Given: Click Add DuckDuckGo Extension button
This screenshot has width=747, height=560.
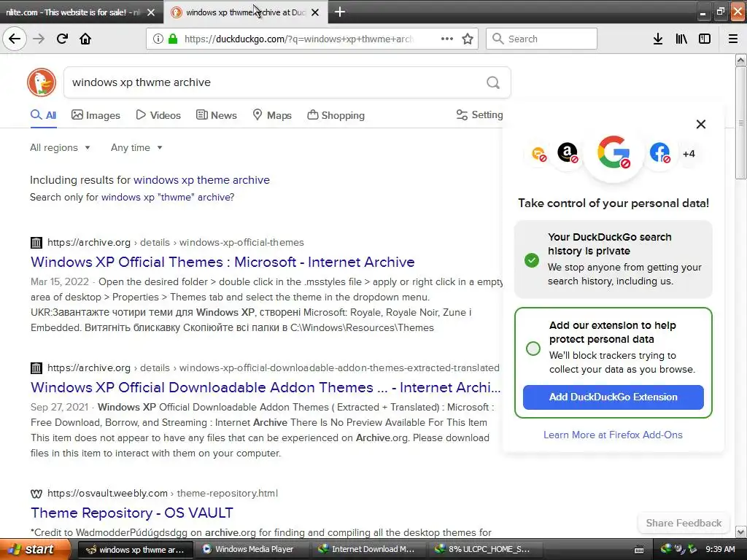Looking at the screenshot, I should [x=613, y=397].
